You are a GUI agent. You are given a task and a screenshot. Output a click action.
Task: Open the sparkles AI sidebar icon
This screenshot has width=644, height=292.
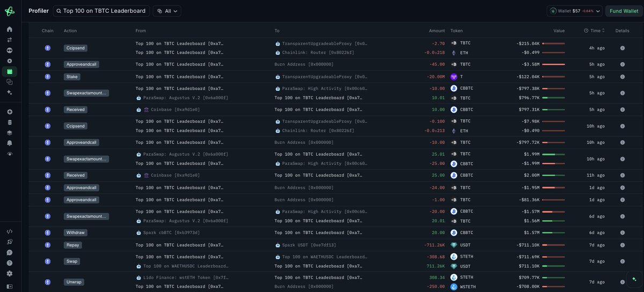(x=10, y=92)
